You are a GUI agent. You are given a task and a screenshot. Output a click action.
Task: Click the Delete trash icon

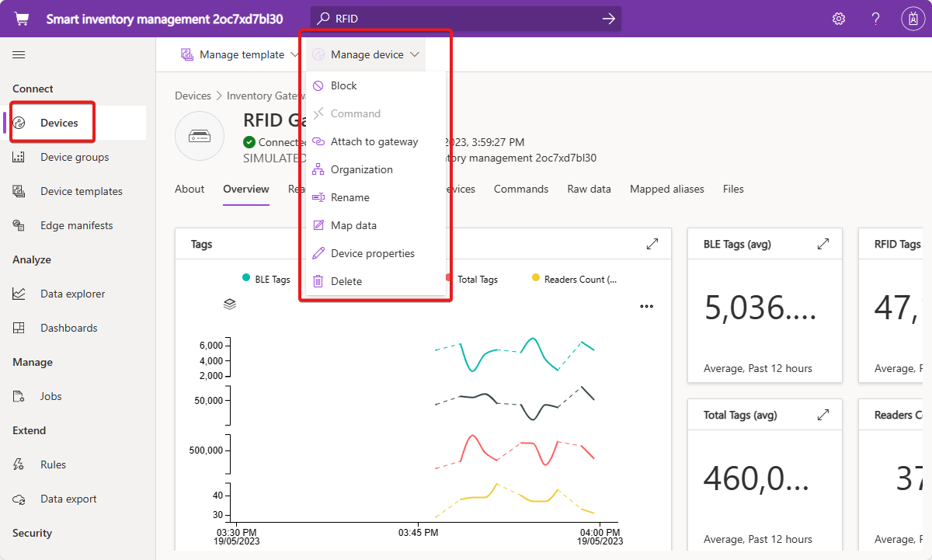(x=318, y=281)
